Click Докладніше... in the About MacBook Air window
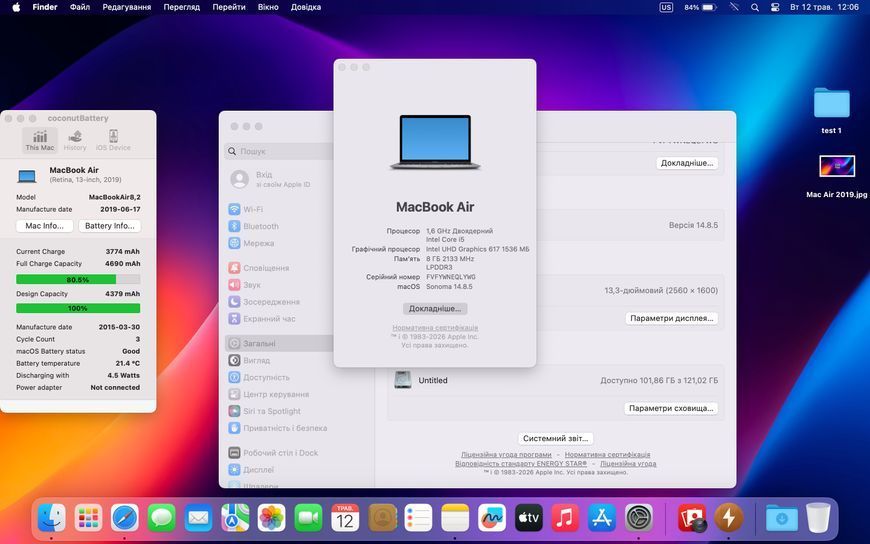 click(435, 309)
